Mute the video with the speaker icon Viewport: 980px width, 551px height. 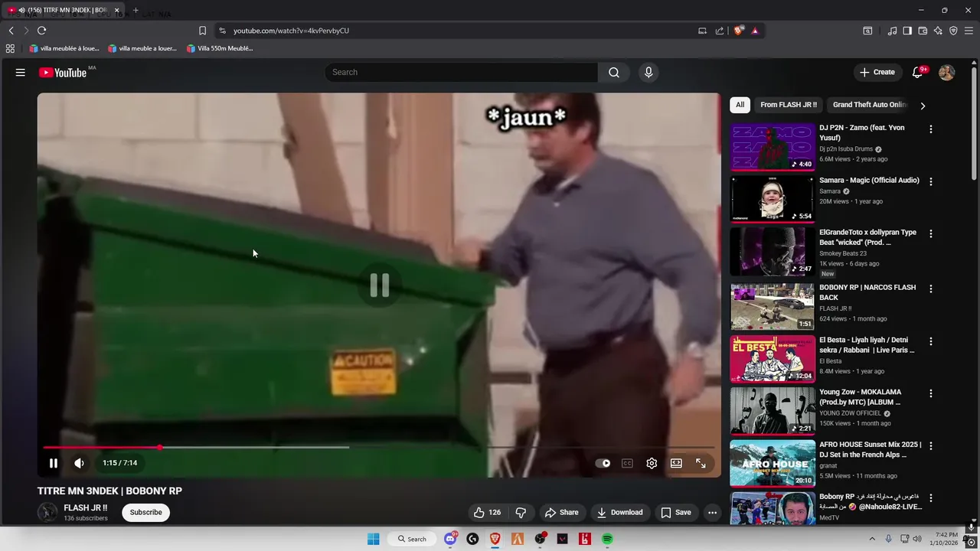pos(79,463)
